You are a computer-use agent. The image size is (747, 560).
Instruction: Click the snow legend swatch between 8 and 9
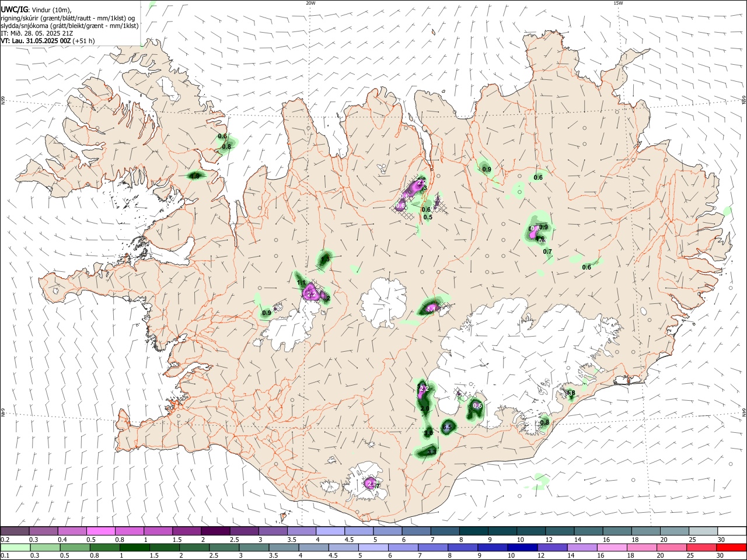click(473, 531)
